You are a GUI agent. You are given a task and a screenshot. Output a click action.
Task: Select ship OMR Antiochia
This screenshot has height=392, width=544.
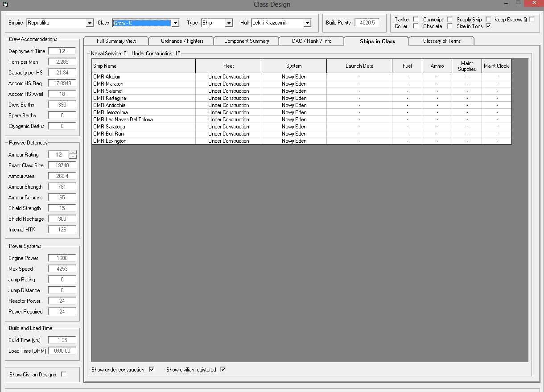144,105
